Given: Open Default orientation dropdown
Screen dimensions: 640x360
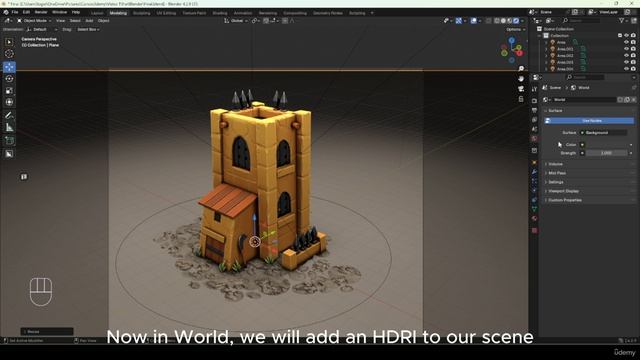Looking at the screenshot, I should 42,29.
